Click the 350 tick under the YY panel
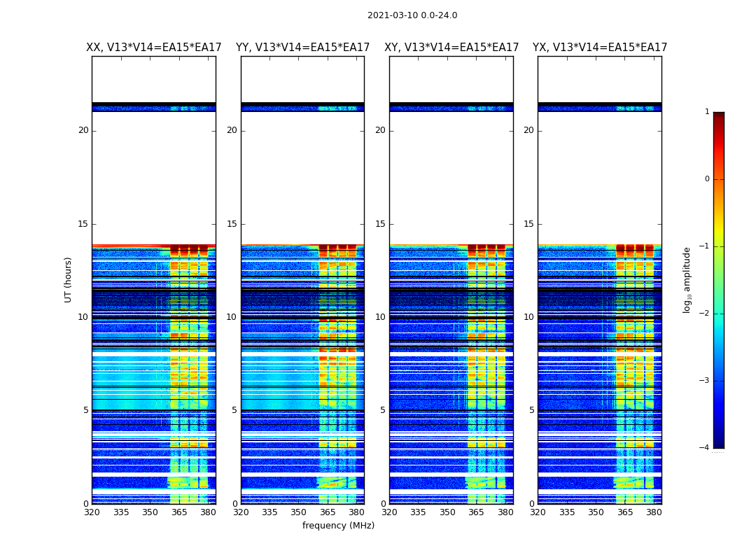735x560 pixels. click(299, 512)
